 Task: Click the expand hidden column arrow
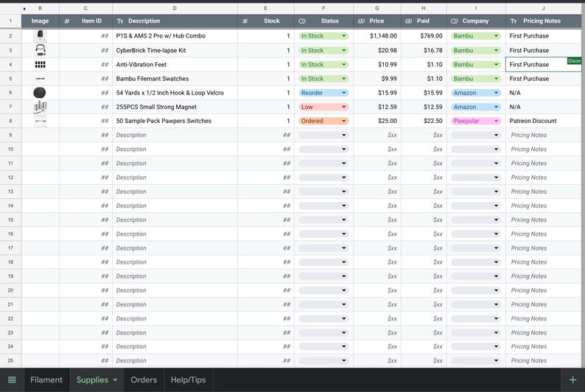[24, 8]
